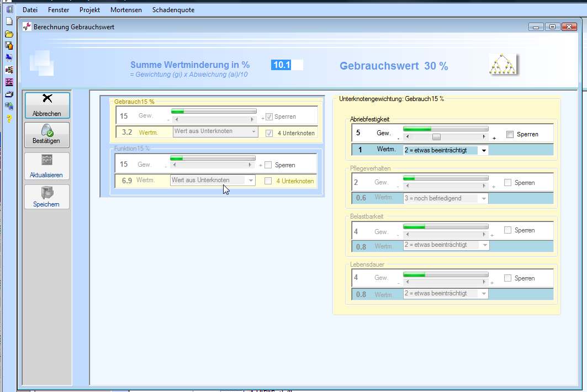587x392 pixels.
Task: Expand Funktion 'Wert aus Unterknoten' dropdown
Action: pyautogui.click(x=251, y=181)
